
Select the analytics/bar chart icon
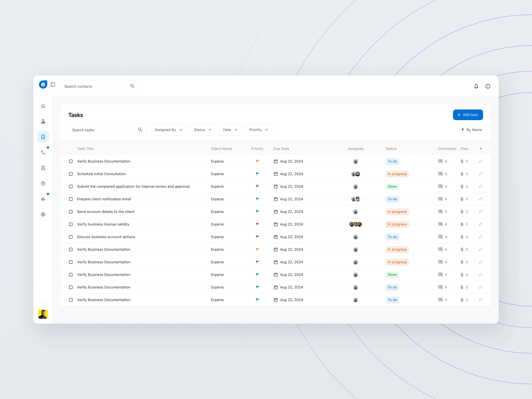click(x=43, y=199)
